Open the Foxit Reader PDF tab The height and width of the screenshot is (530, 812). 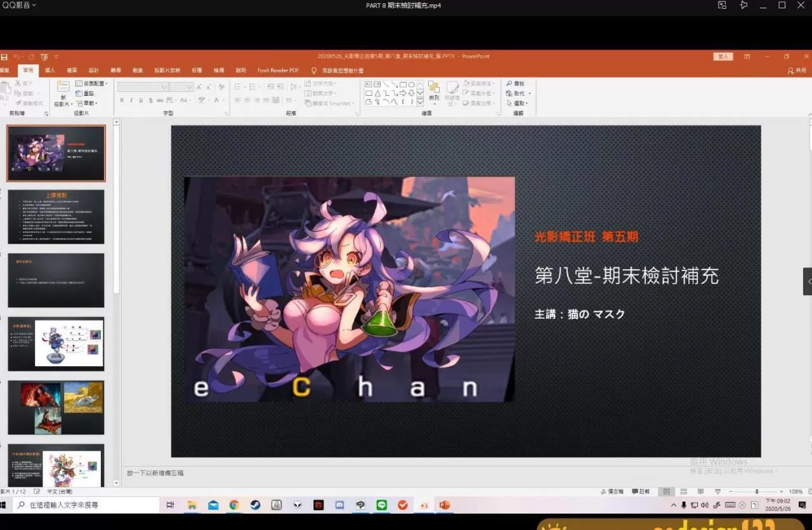click(x=278, y=70)
